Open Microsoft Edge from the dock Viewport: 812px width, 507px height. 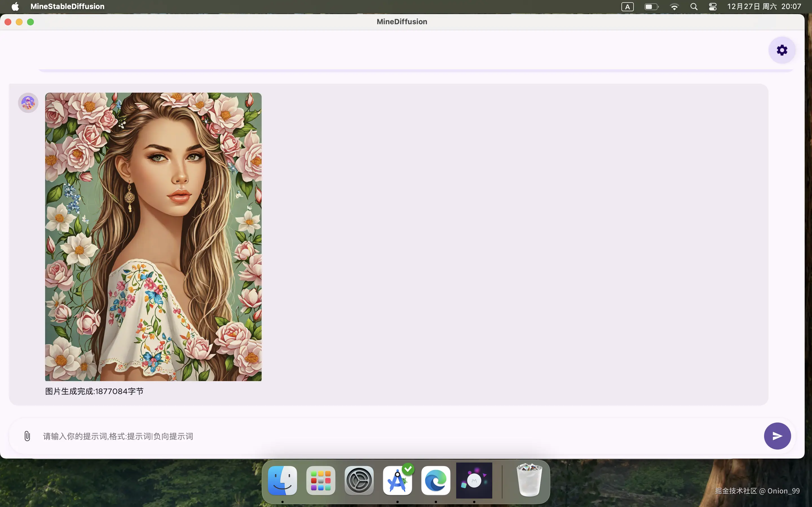(x=435, y=481)
